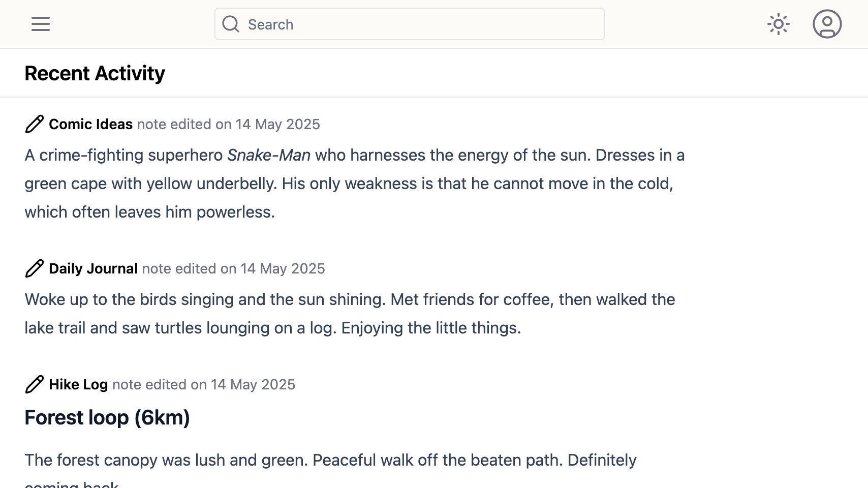Click the pencil icon beside Hike Log

tap(35, 384)
